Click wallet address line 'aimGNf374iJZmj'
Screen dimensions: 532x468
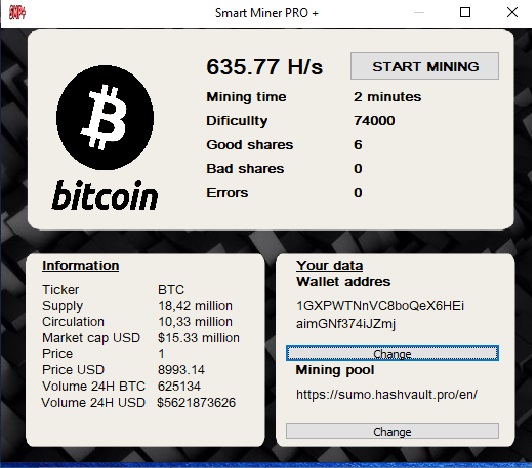[x=346, y=324]
